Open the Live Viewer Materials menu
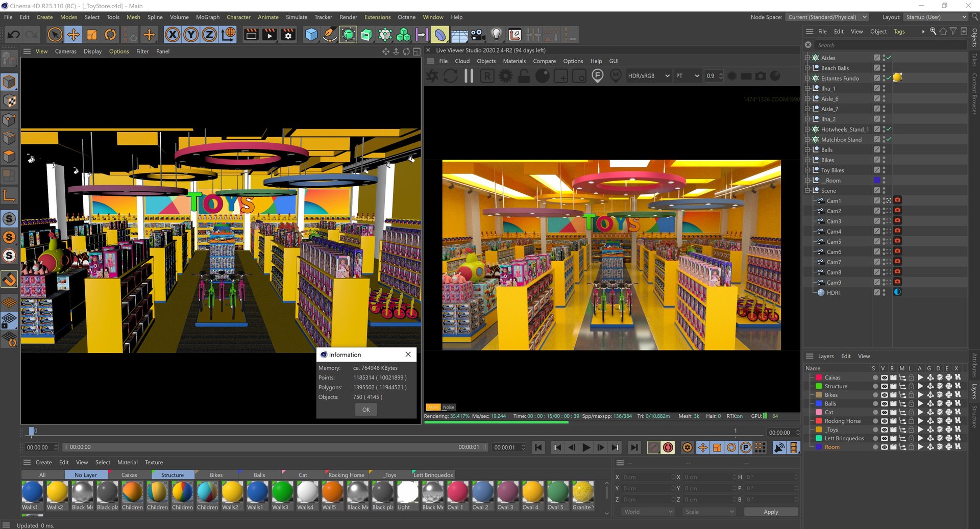 [x=514, y=61]
